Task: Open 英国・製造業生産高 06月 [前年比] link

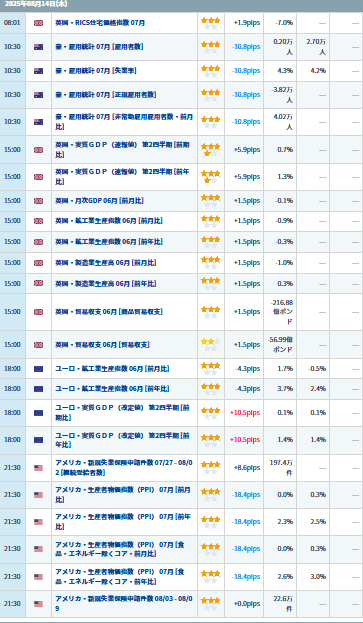Action: click(106, 284)
